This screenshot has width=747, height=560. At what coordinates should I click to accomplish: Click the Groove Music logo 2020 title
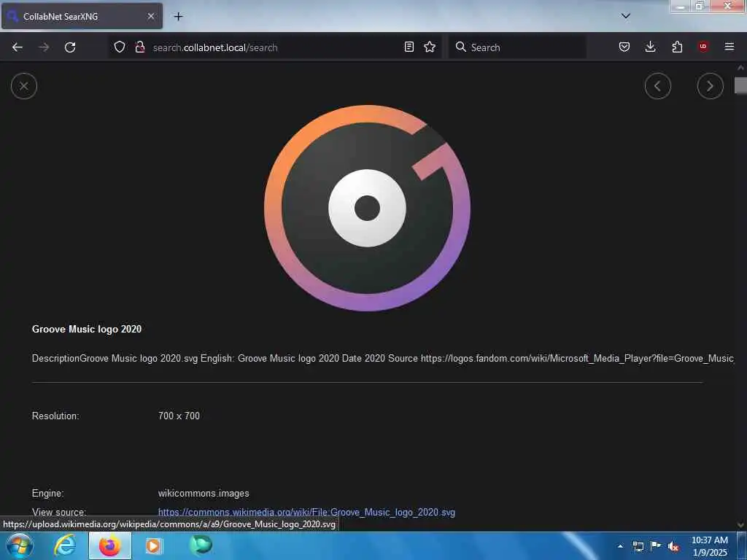coord(87,329)
